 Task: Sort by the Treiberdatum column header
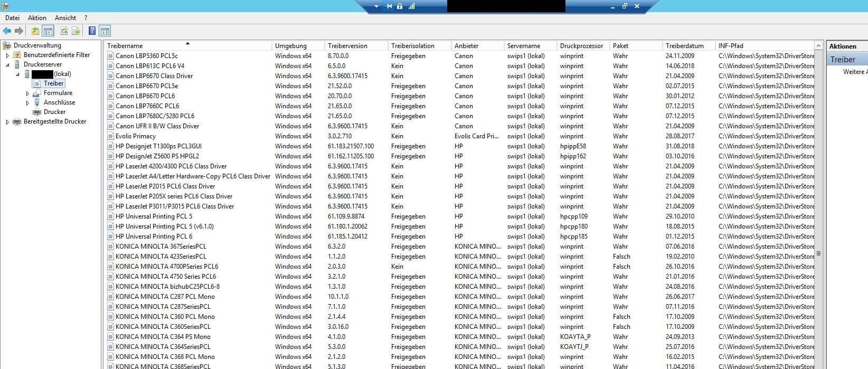[x=688, y=46]
